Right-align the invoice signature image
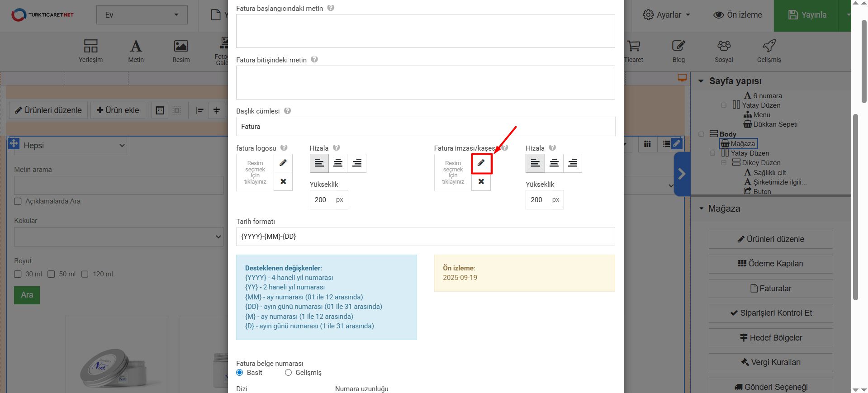868x393 pixels. click(x=573, y=163)
